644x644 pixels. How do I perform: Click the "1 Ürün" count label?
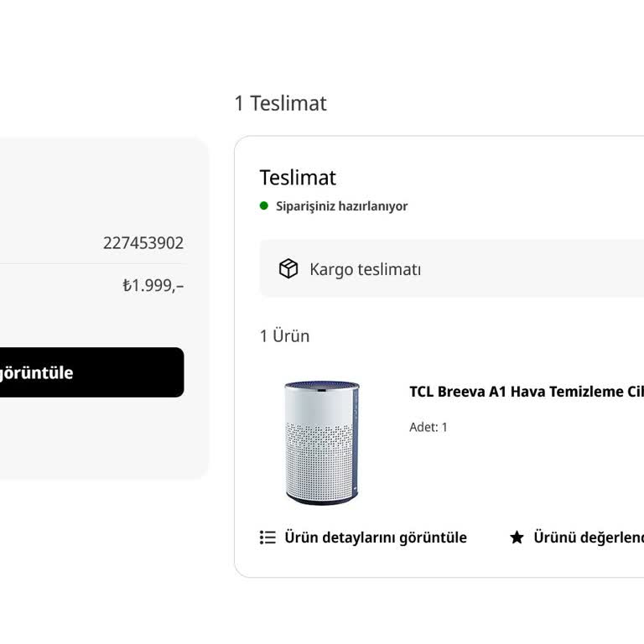pyautogui.click(x=284, y=336)
